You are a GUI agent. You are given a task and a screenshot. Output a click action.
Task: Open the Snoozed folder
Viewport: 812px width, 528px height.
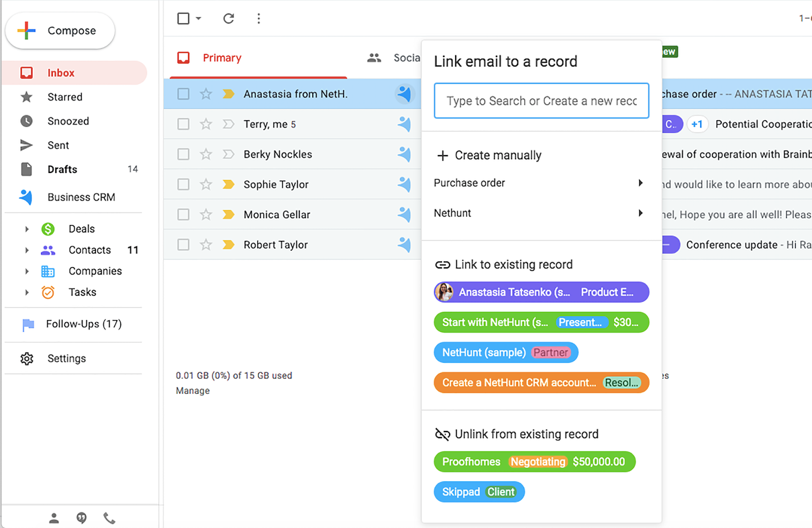tap(68, 121)
